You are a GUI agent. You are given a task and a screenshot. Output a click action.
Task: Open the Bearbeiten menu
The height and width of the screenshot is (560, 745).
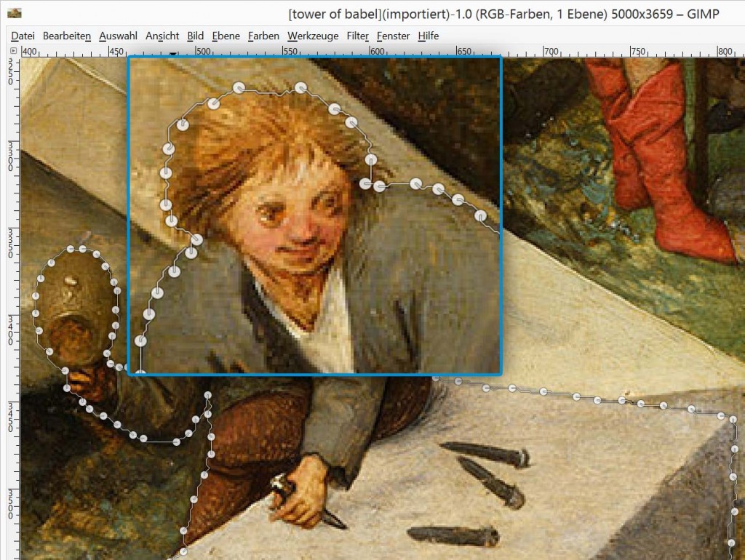(66, 36)
